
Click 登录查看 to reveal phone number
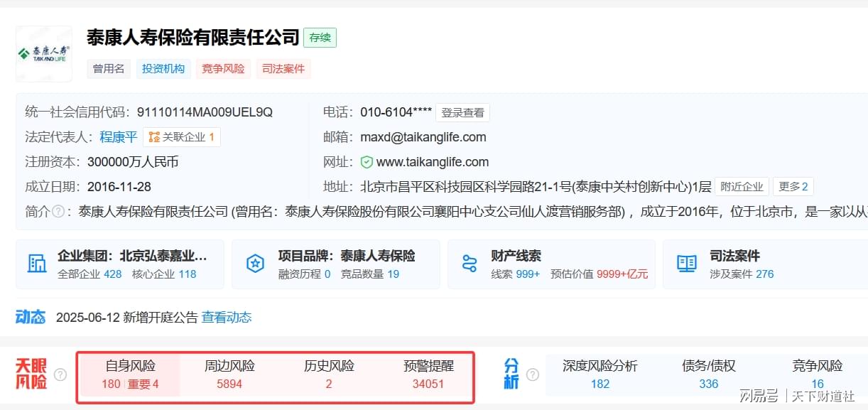coord(462,112)
